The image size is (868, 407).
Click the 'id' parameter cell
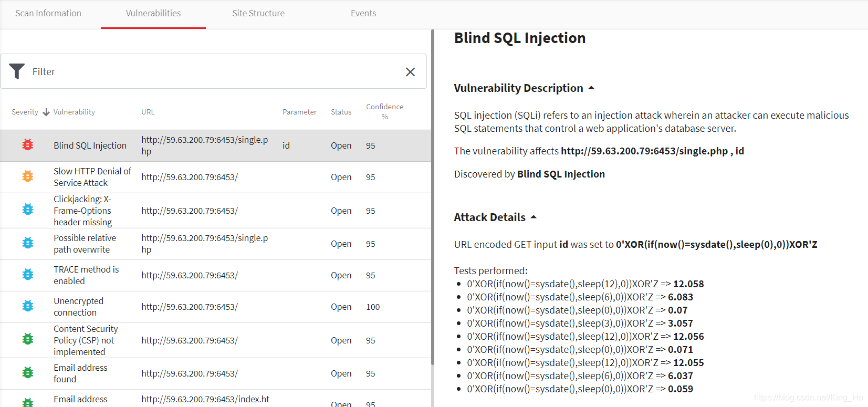point(286,145)
